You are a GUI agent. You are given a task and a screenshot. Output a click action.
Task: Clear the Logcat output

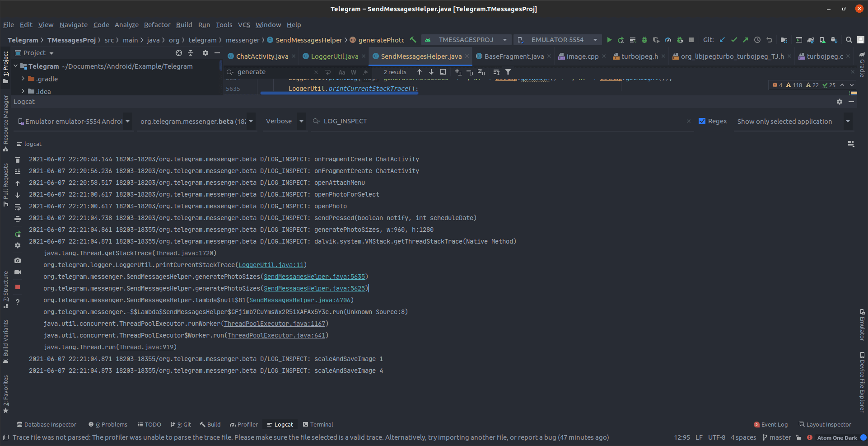pyautogui.click(x=17, y=159)
